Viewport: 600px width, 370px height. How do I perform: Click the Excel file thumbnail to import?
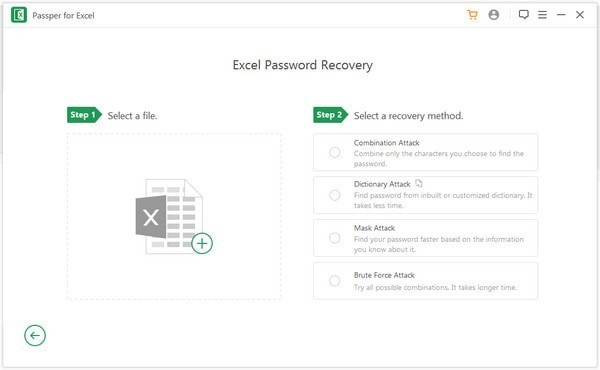tap(169, 217)
